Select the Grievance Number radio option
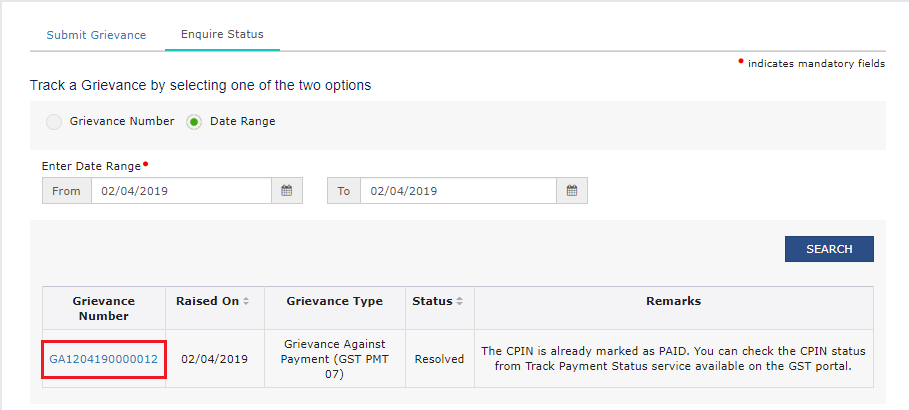This screenshot has height=410, width=909. (54, 122)
